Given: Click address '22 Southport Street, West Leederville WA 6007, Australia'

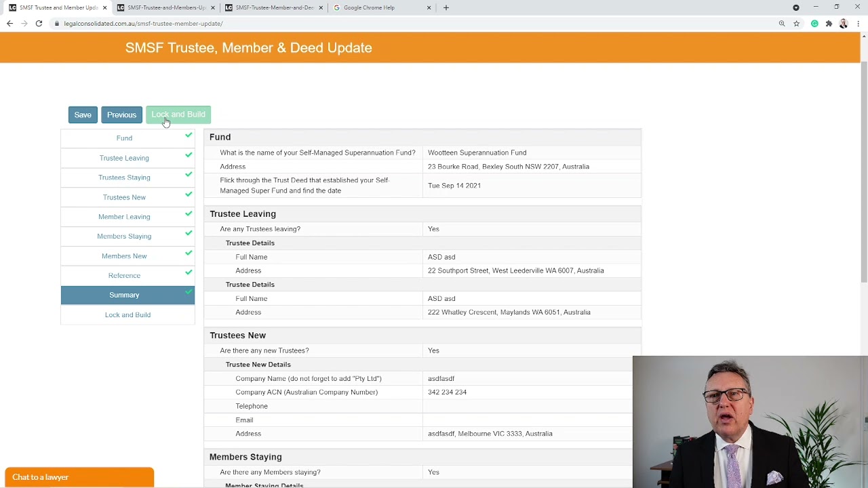Looking at the screenshot, I should (515, 271).
